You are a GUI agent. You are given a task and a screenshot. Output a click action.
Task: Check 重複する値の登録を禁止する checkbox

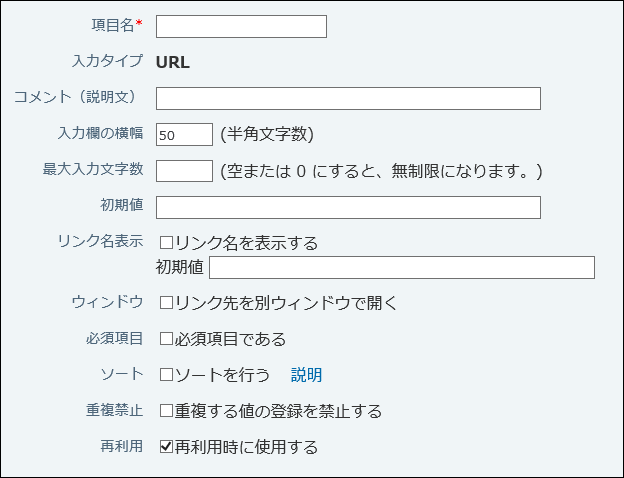(x=166, y=411)
